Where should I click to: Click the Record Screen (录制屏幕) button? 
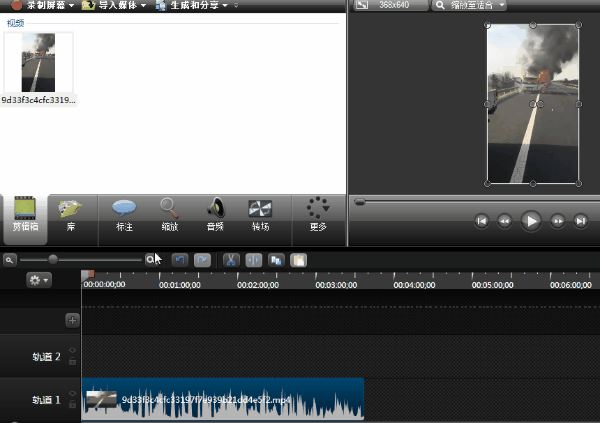coord(38,5)
